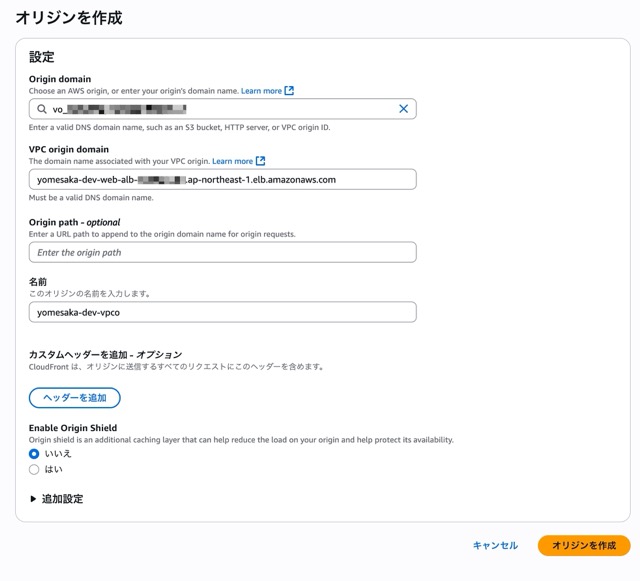
Task: Click the search magnifier icon in Origin domain
Action: point(42,109)
